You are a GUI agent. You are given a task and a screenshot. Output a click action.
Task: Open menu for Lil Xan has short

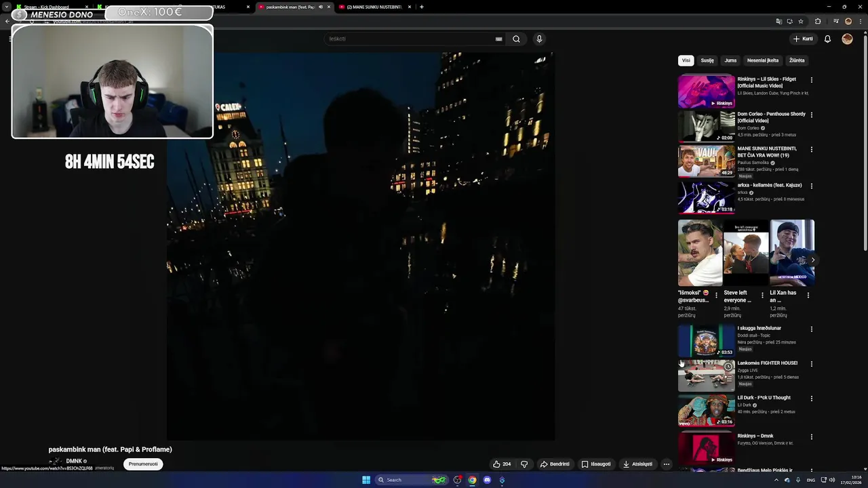(x=808, y=296)
